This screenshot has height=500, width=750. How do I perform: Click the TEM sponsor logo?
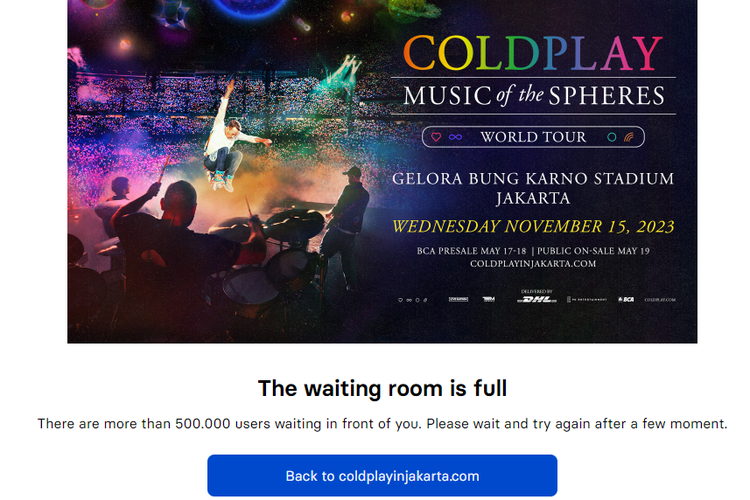coord(489,299)
